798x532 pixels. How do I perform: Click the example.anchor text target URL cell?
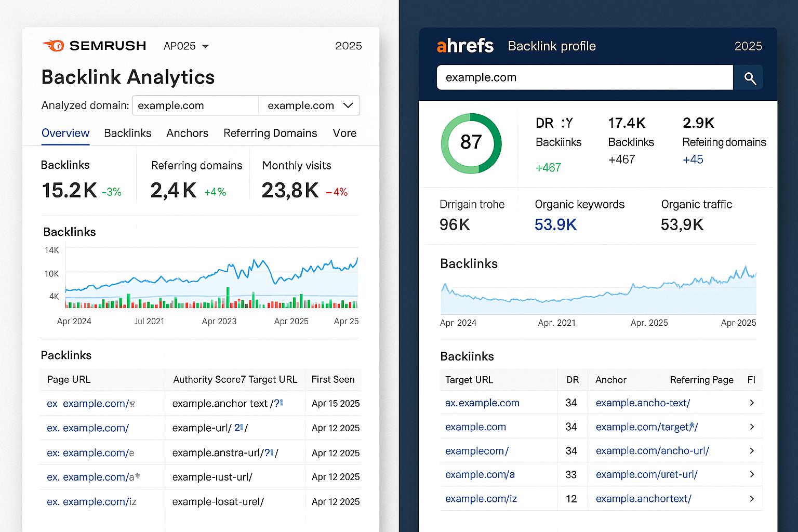[x=228, y=404]
